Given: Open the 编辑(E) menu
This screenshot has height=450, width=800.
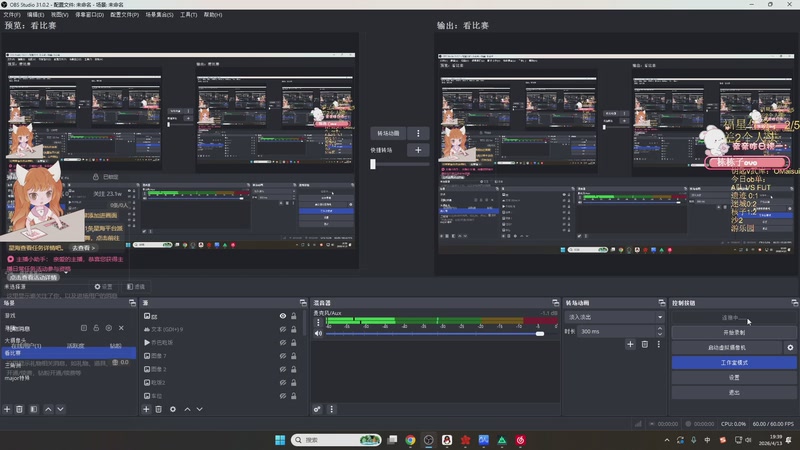Looking at the screenshot, I should (35, 15).
